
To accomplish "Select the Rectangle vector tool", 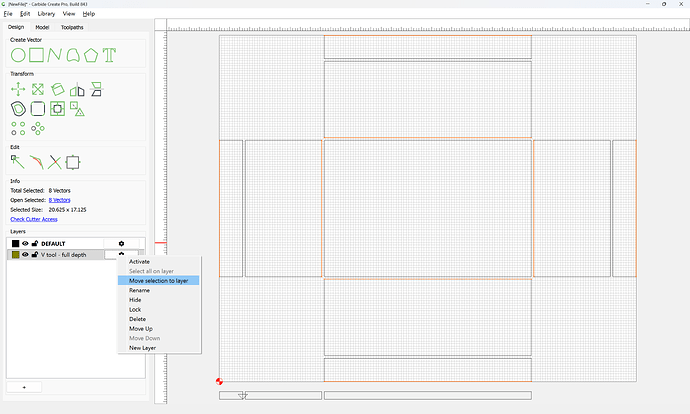I will pos(37,55).
